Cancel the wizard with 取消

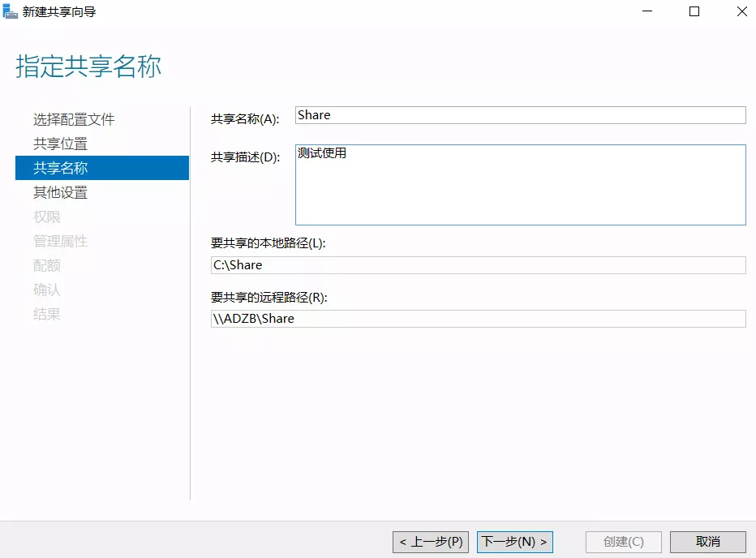(707, 542)
